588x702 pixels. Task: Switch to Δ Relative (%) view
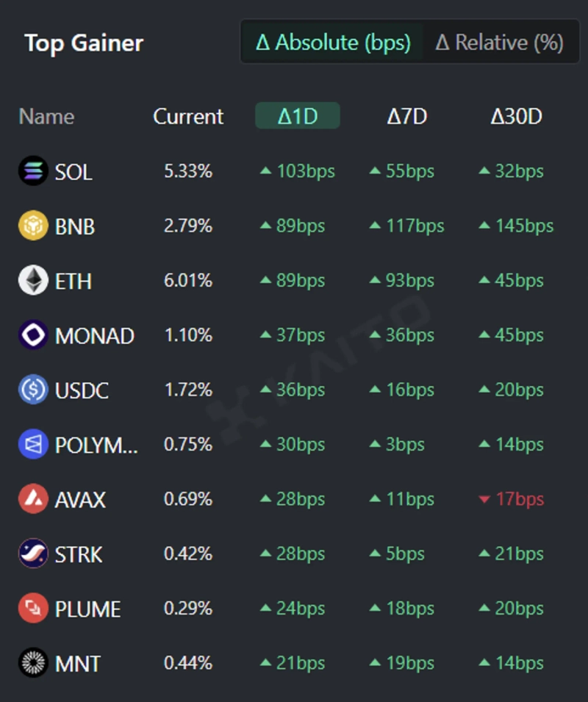(499, 43)
